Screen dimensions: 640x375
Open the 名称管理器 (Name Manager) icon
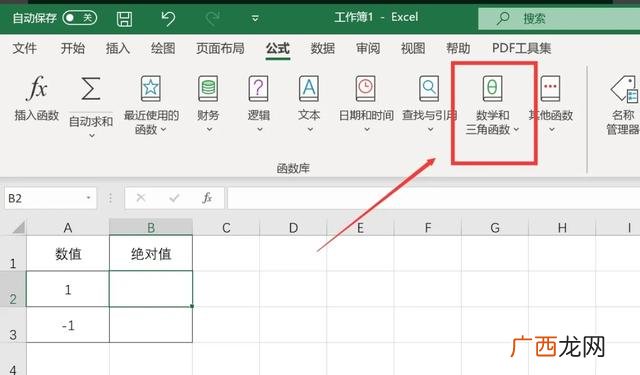pos(624,88)
